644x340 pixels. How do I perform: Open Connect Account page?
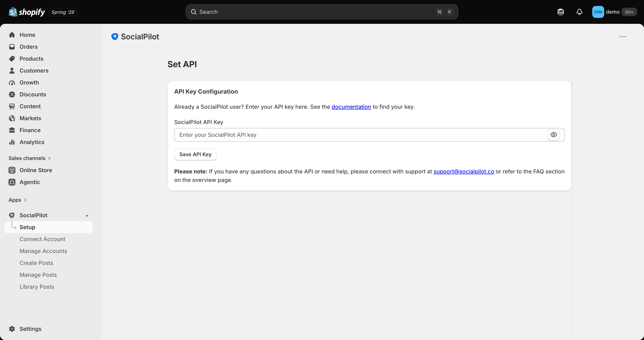tap(42, 239)
